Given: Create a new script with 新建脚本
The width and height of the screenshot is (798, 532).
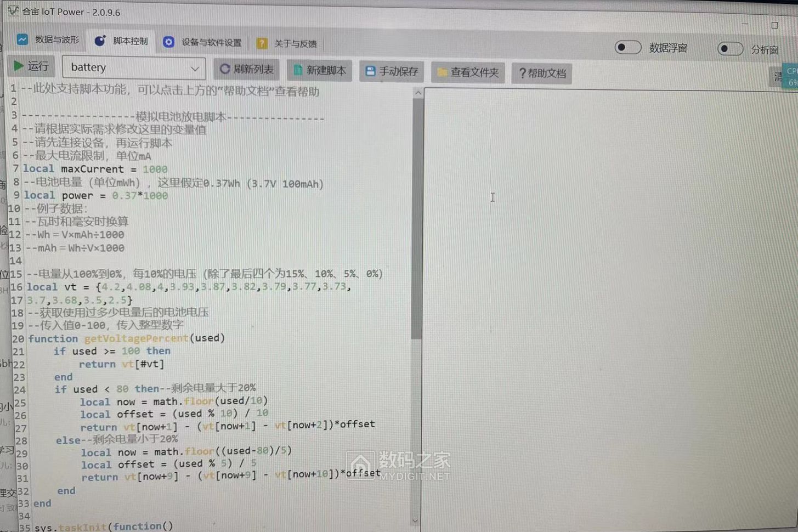Looking at the screenshot, I should pyautogui.click(x=319, y=70).
